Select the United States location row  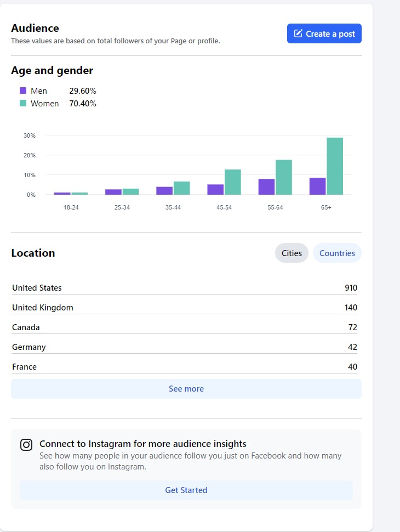(185, 288)
